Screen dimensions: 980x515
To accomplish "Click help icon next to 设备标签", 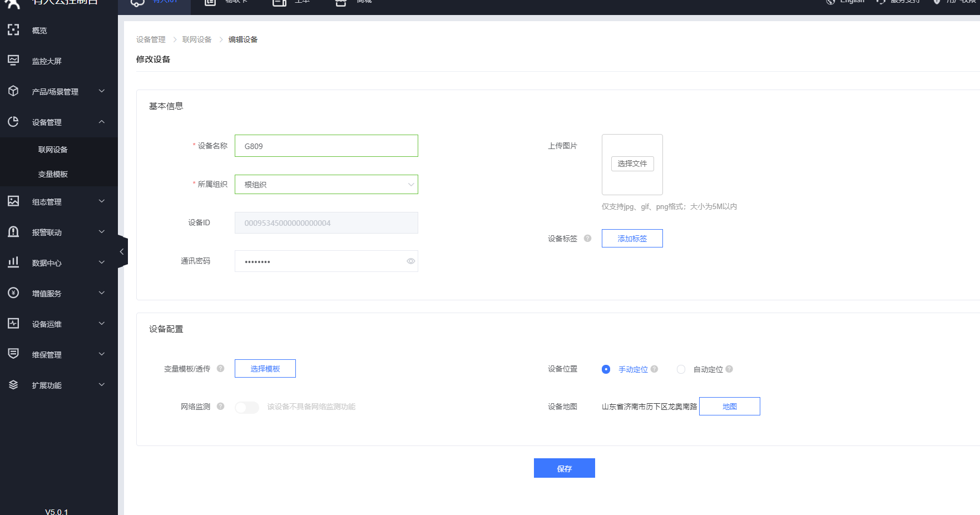I will [x=587, y=239].
